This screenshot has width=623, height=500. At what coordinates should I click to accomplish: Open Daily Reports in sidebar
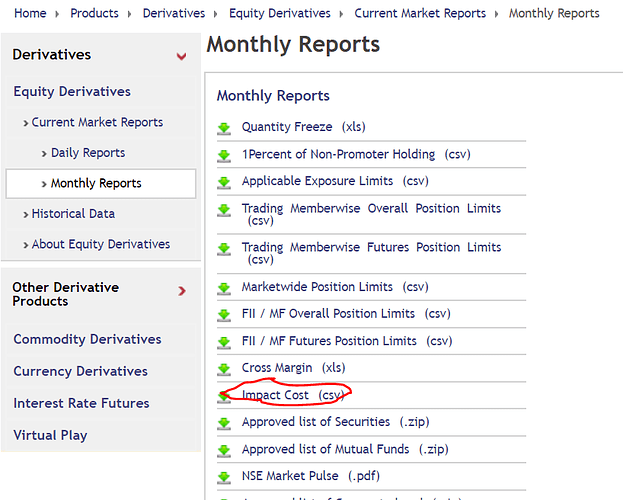coord(88,153)
